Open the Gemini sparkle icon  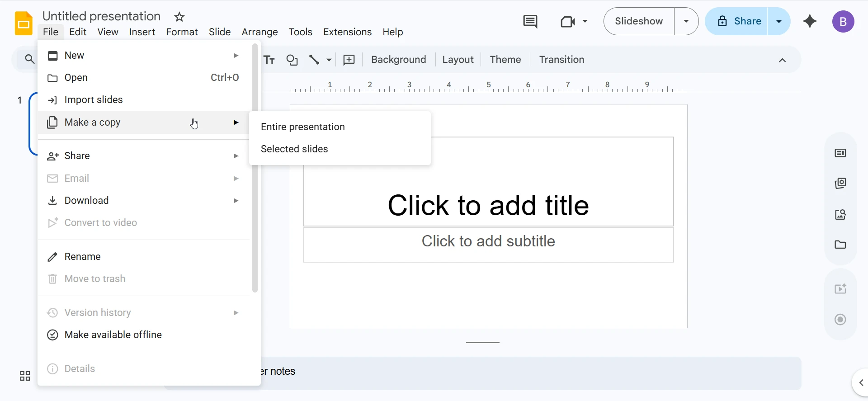pyautogui.click(x=810, y=21)
